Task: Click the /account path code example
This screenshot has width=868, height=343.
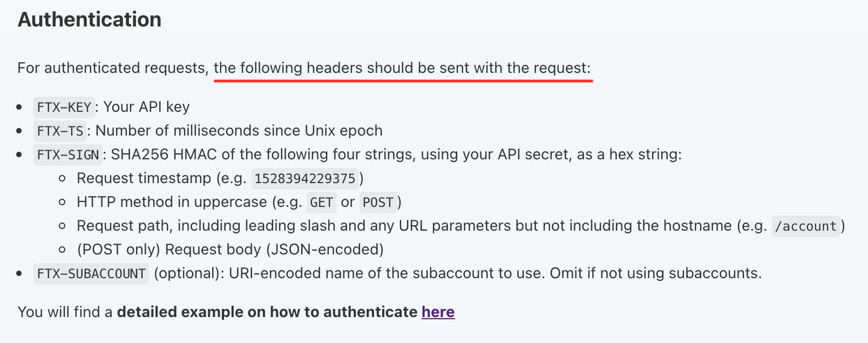Action: point(805,226)
